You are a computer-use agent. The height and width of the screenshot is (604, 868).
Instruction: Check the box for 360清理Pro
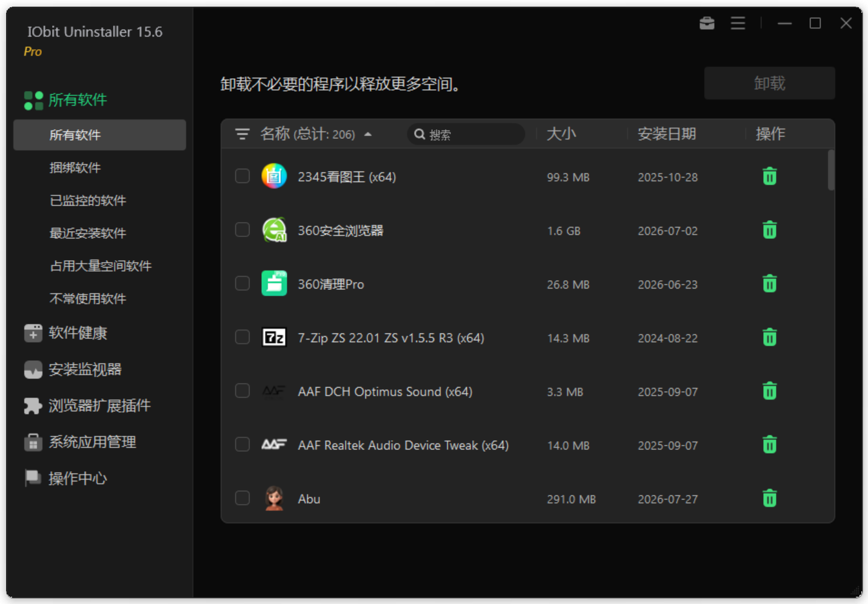tap(242, 284)
